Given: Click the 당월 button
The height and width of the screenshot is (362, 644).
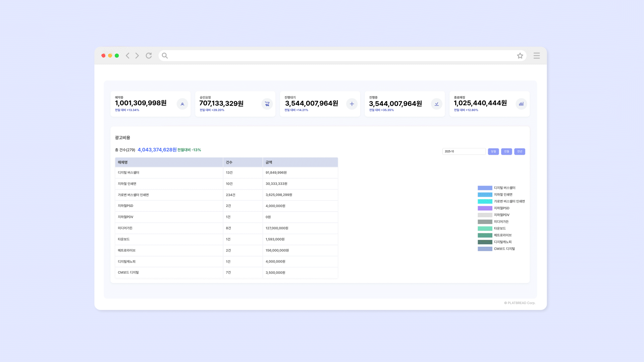Looking at the screenshot, I should click(x=493, y=152).
